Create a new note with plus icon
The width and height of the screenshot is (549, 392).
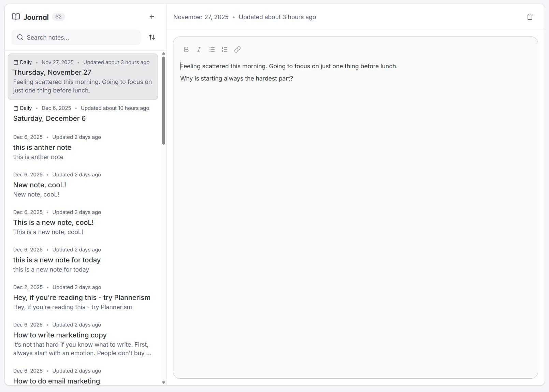tap(152, 17)
